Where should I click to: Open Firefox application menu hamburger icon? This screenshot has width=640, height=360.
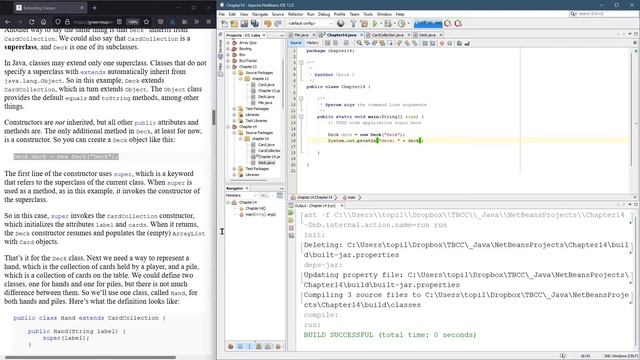[x=209, y=22]
